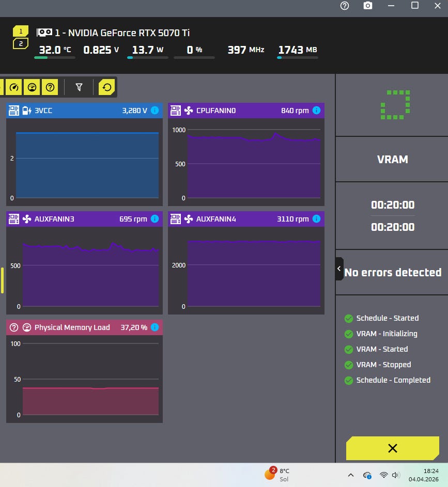Click the battery voltage icon next to 3VCC

pos(27,111)
